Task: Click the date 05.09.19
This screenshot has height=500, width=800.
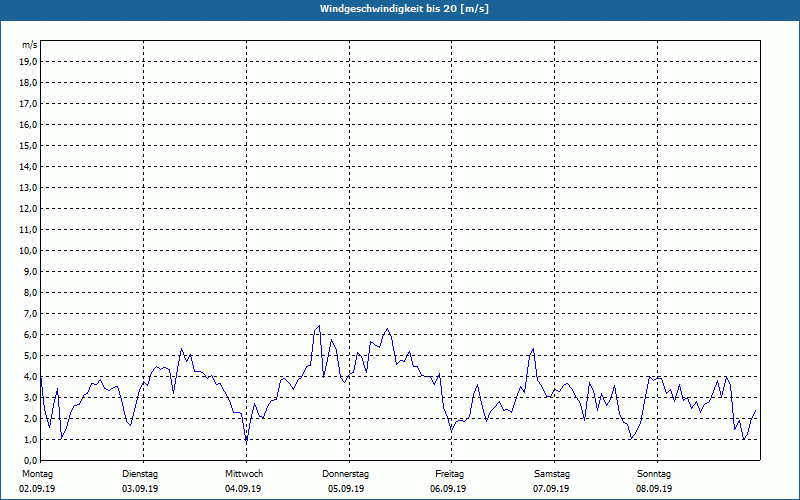Action: click(346, 489)
